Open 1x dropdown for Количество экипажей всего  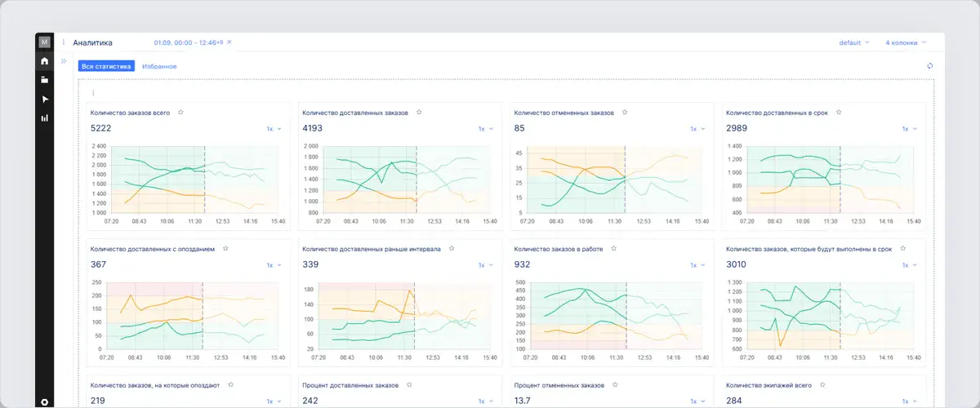pyautogui.click(x=910, y=401)
